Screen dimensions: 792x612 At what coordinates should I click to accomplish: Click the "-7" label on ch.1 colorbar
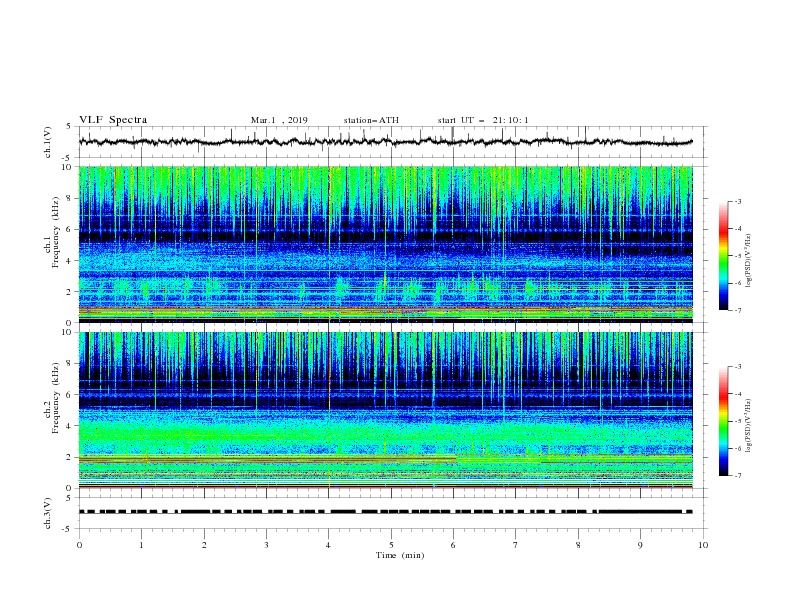pyautogui.click(x=738, y=310)
